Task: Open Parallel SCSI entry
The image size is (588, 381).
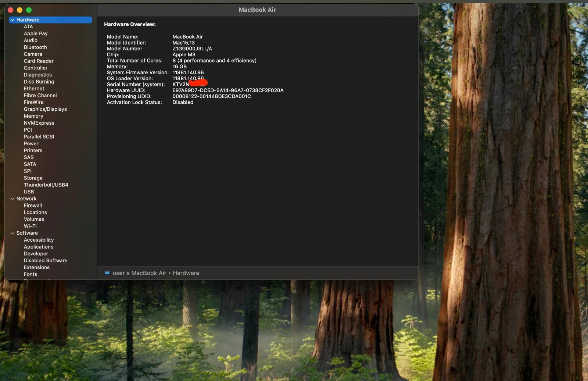Action: pyautogui.click(x=39, y=137)
